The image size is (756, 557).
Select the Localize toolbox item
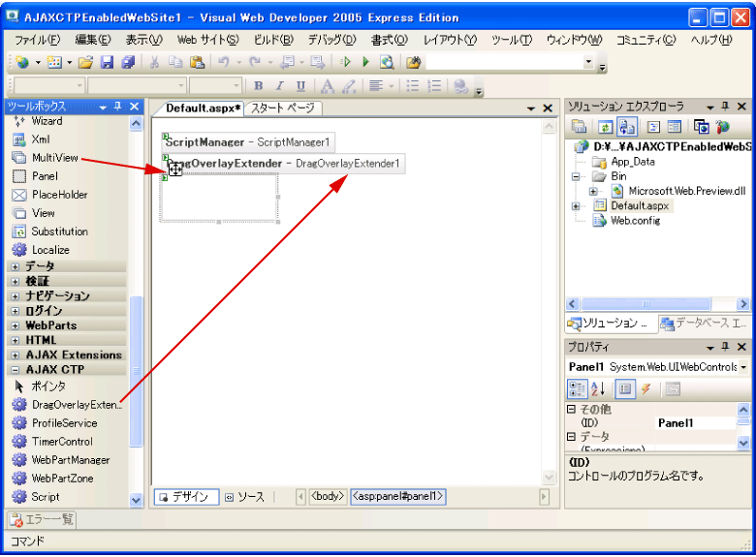[41, 250]
